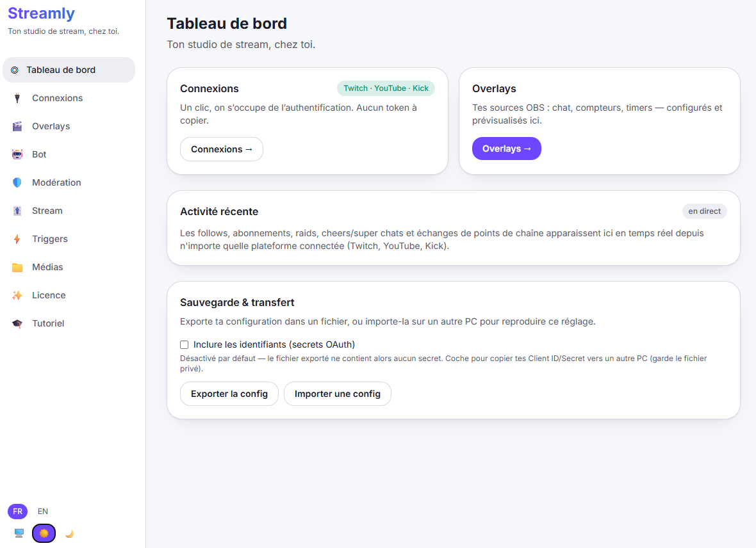This screenshot has width=756, height=548.
Task: Click the folder Médias icon
Action: (17, 267)
